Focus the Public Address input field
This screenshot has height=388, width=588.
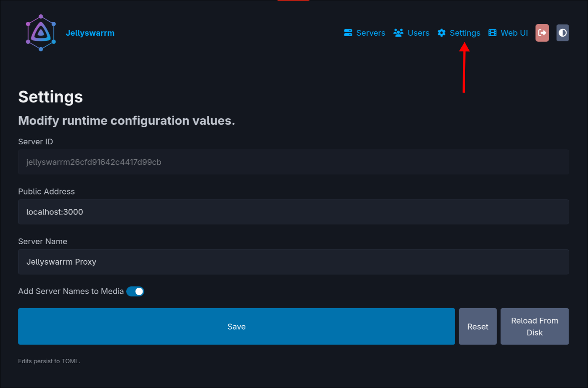tap(293, 212)
